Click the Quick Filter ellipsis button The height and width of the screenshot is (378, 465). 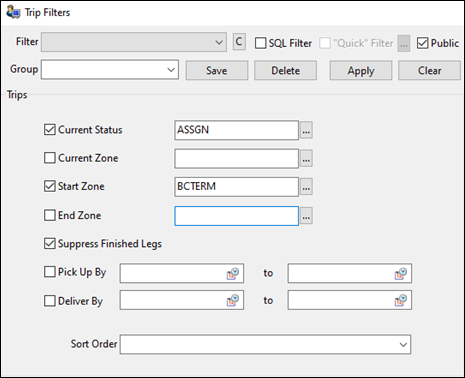[x=404, y=43]
